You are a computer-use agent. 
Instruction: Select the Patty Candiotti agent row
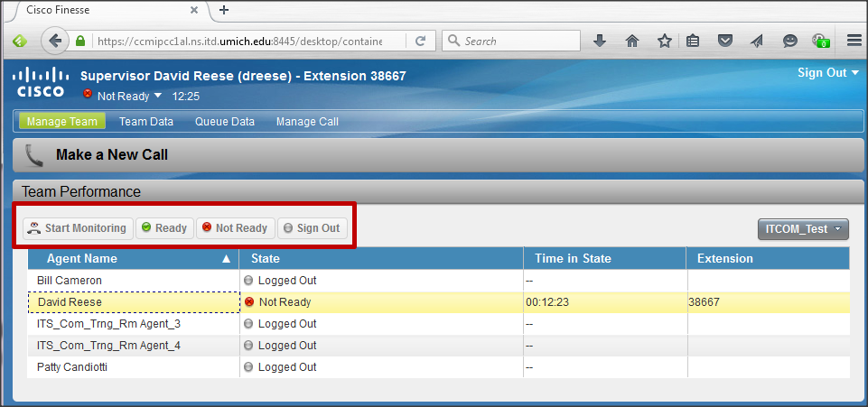[438, 367]
